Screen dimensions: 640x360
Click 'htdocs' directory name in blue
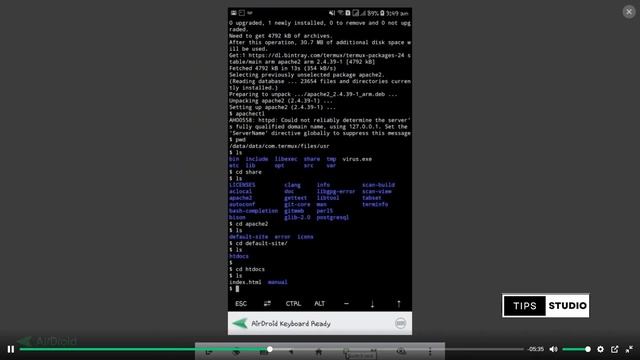pyautogui.click(x=239, y=256)
